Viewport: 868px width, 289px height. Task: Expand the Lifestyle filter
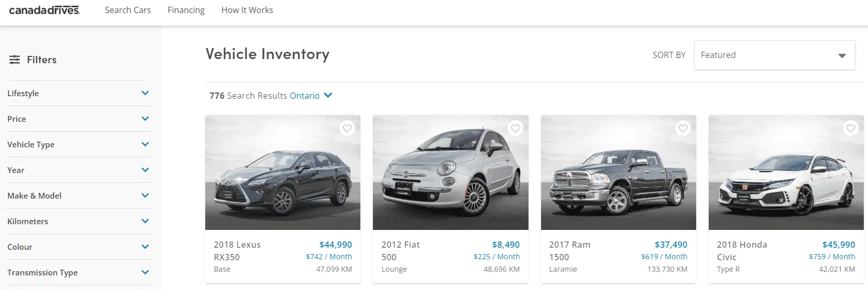click(x=145, y=93)
